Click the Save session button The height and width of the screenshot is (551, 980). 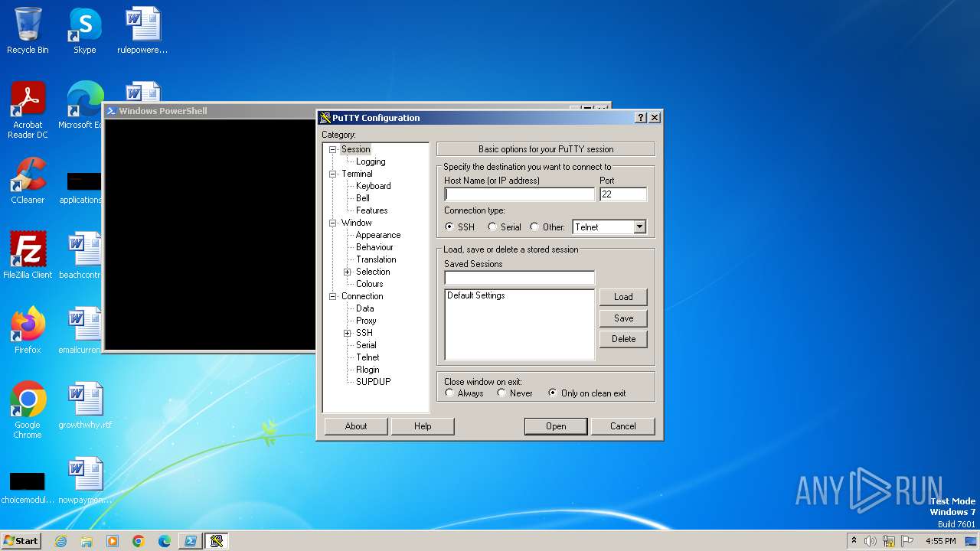tap(623, 318)
